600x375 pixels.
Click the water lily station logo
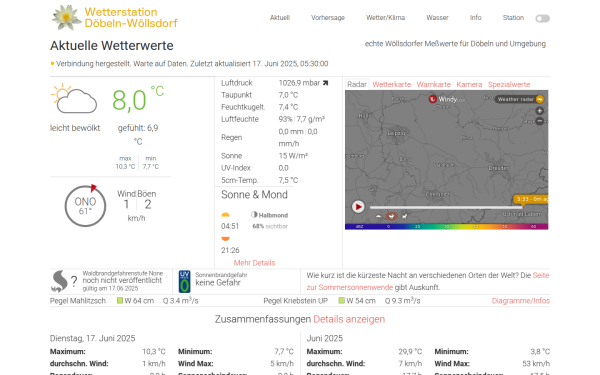pos(67,18)
